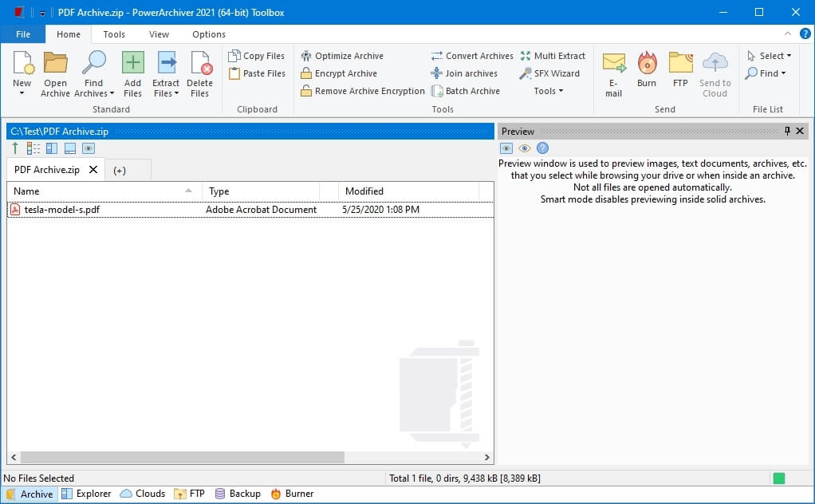
Task: Pin the Preview panel
Action: pyautogui.click(x=787, y=131)
